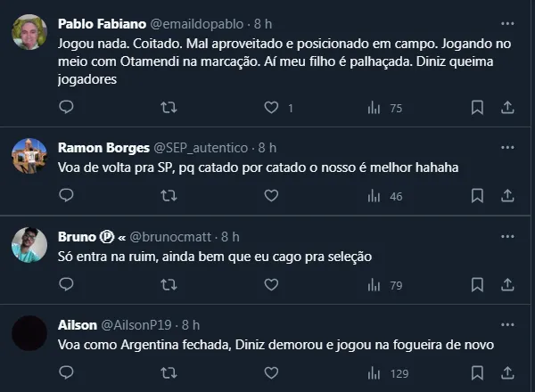Retweet Pablo Fabiano's post
This screenshot has width=535, height=392.
pos(167,108)
